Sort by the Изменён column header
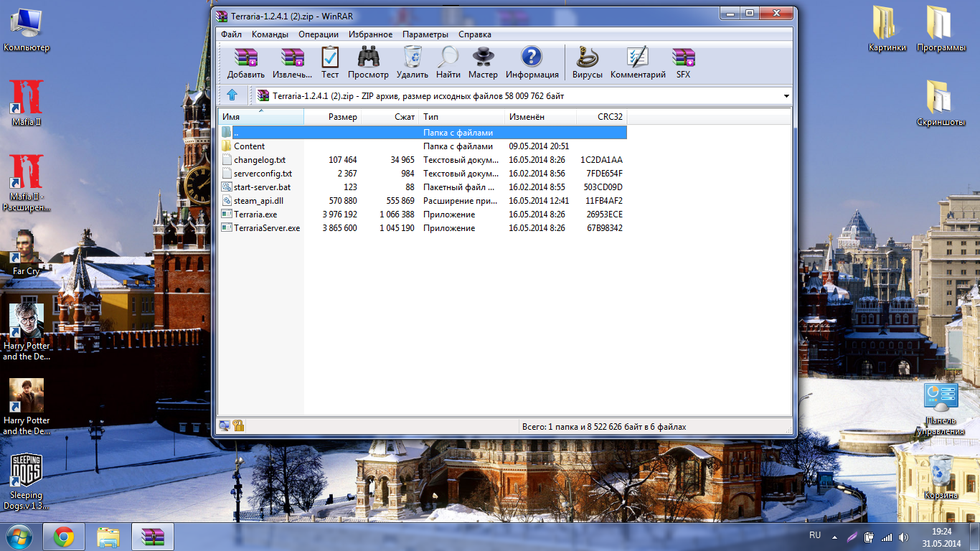Image resolution: width=980 pixels, height=551 pixels. (541, 117)
